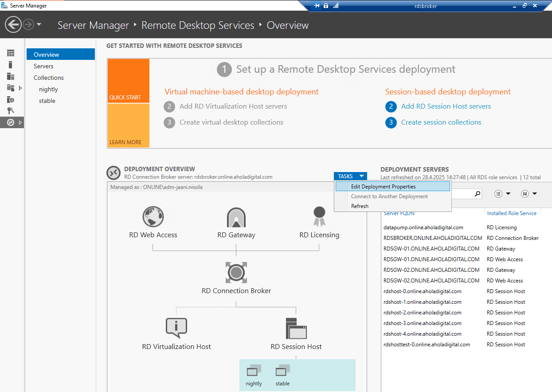The height and width of the screenshot is (392, 552).
Task: Open the stable collection icon
Action: click(282, 370)
